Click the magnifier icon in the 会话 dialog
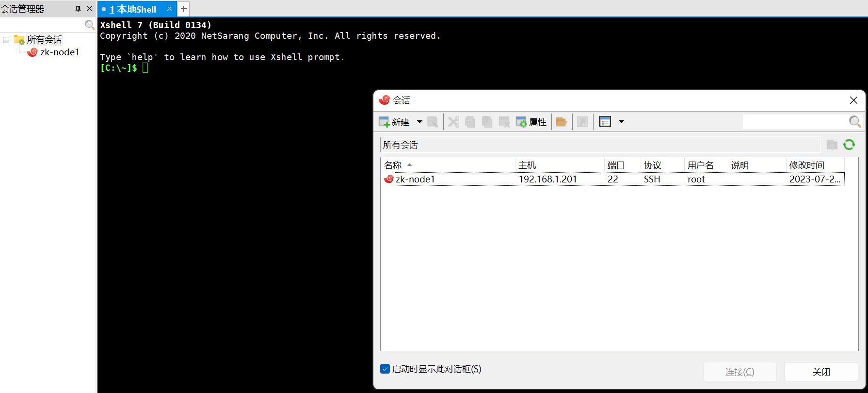This screenshot has height=393, width=868. 855,122
